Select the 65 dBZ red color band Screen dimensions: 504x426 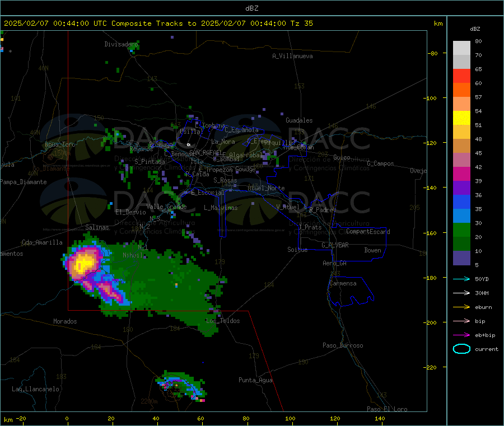pos(461,76)
